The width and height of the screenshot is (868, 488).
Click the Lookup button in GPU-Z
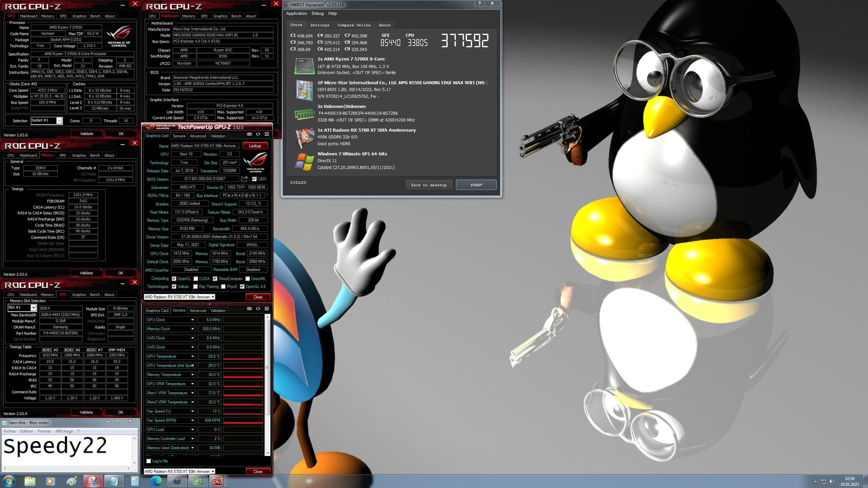click(x=255, y=146)
